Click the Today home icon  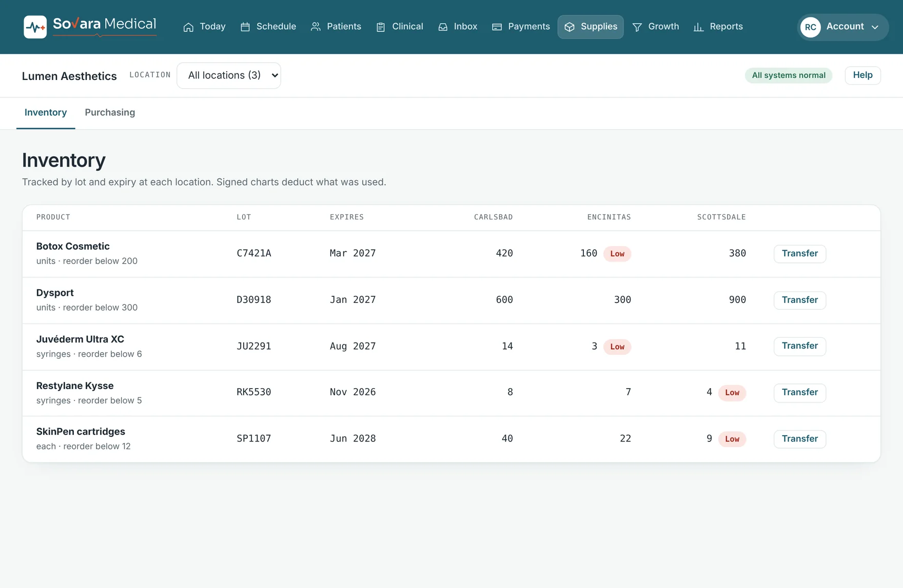click(x=188, y=27)
